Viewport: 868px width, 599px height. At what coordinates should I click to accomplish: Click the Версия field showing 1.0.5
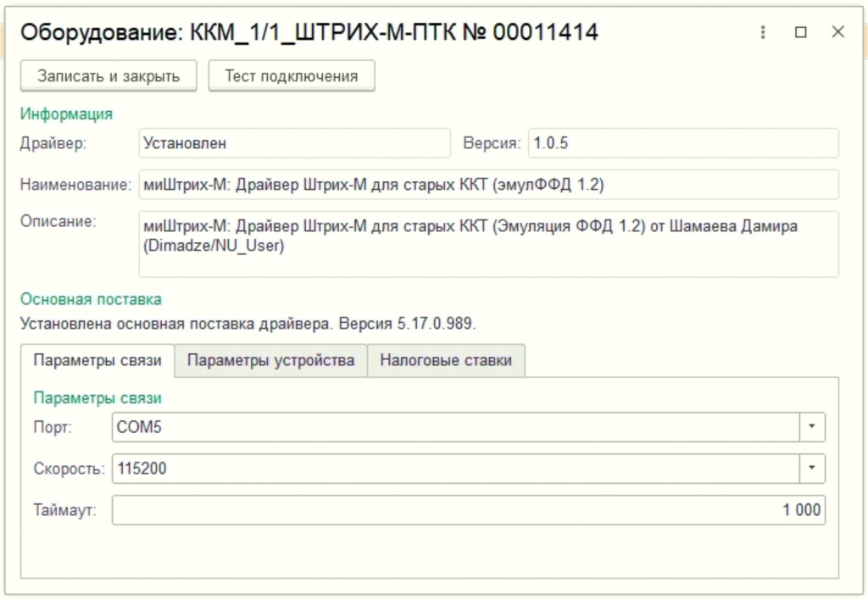[x=682, y=143]
